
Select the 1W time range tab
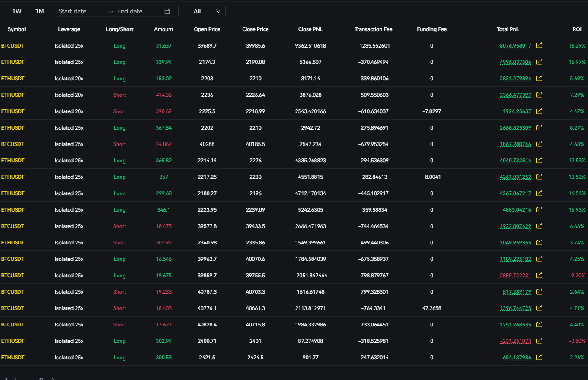point(17,11)
